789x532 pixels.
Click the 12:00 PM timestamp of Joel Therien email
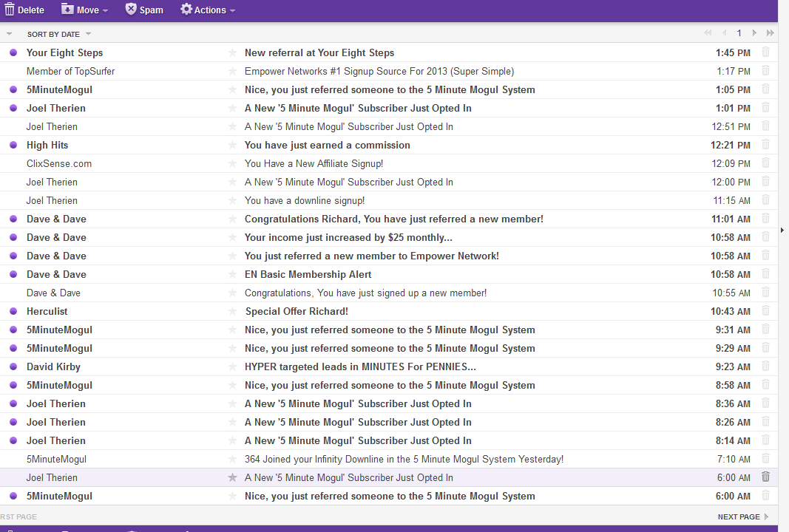(x=731, y=182)
